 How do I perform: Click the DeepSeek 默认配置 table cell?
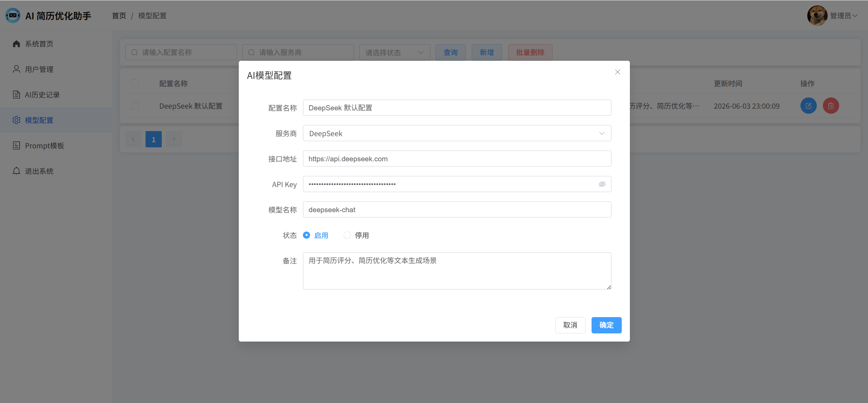point(191,106)
